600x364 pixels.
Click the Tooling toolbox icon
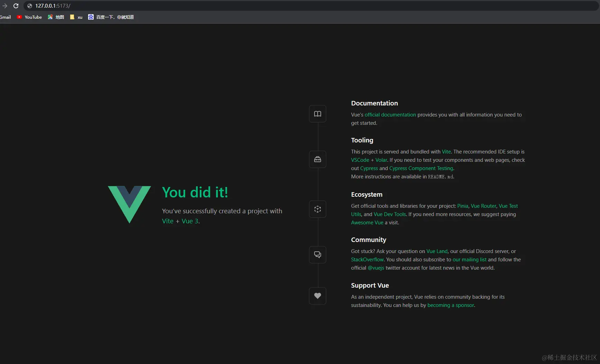(317, 159)
